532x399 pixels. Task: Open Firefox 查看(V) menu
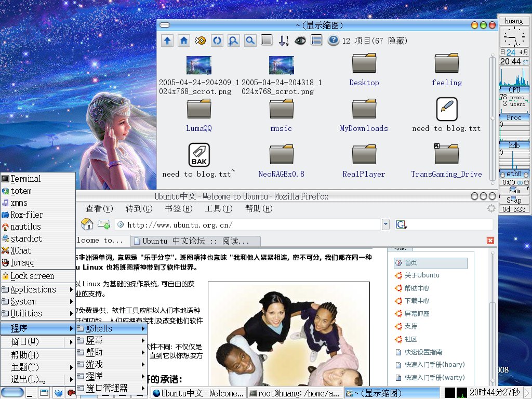tap(99, 209)
